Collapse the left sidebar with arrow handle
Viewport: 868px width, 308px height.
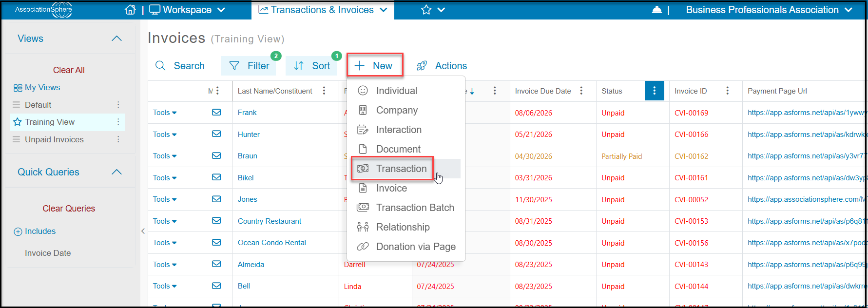click(x=143, y=231)
